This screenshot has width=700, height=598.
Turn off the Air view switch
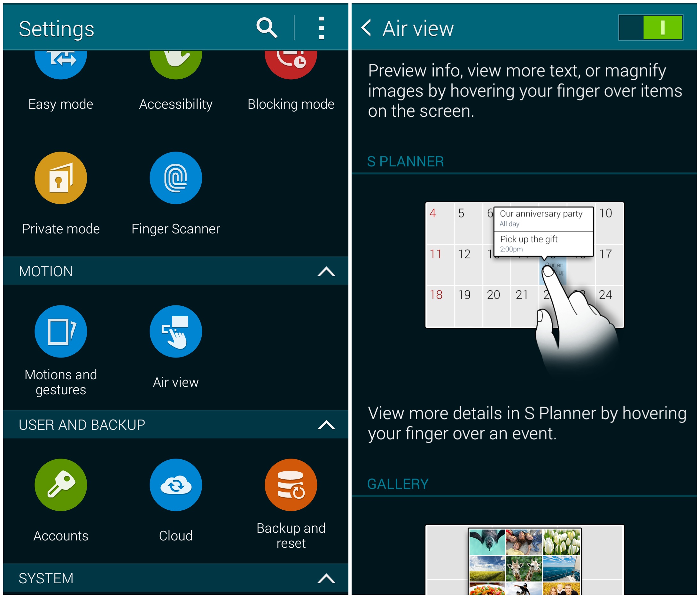tap(650, 28)
